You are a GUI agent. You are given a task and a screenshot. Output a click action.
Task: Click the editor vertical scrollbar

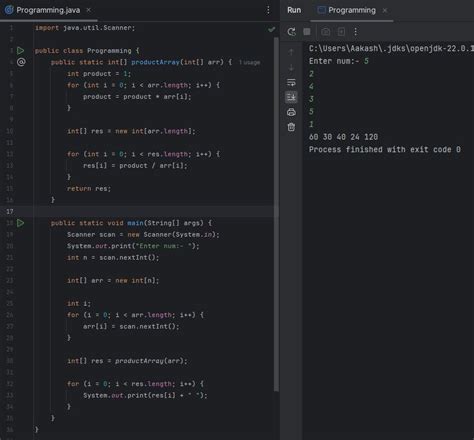click(x=276, y=213)
